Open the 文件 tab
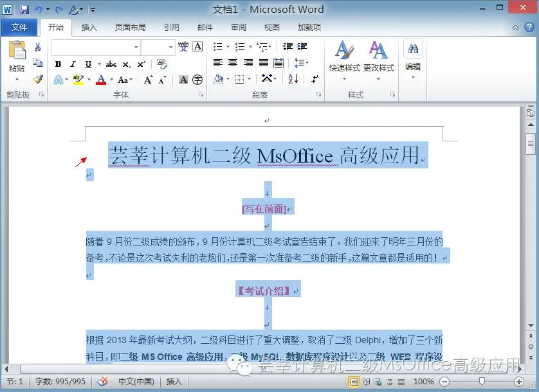539x392 pixels. pos(19,27)
